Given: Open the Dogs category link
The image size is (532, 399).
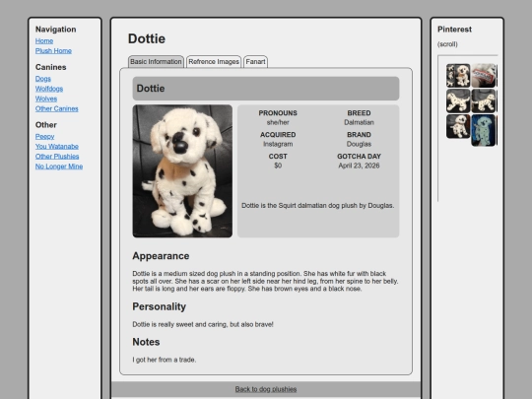Looking at the screenshot, I should click(43, 79).
